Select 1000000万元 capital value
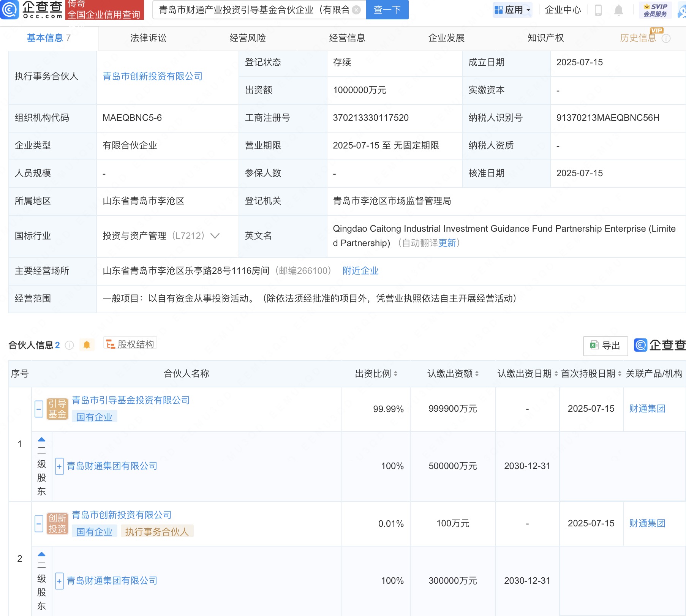The image size is (686, 616). (359, 90)
